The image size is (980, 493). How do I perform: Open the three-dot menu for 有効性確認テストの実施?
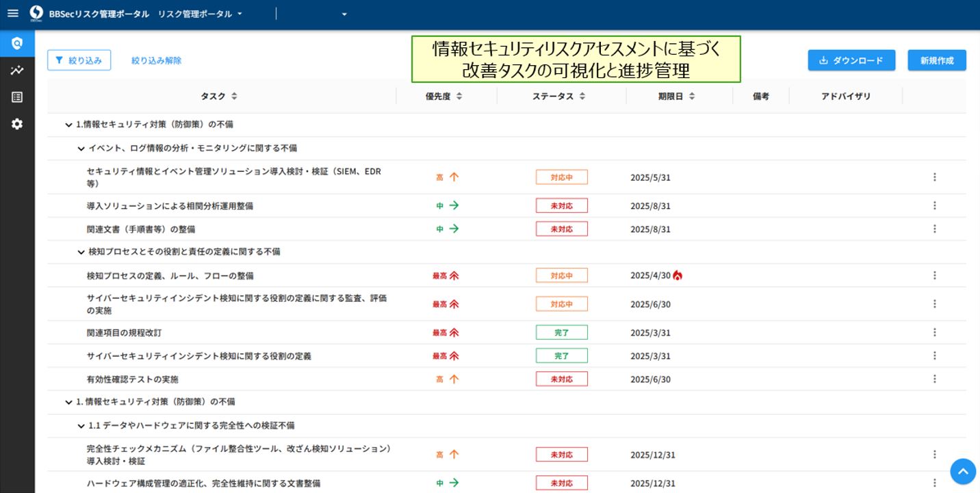(x=934, y=379)
